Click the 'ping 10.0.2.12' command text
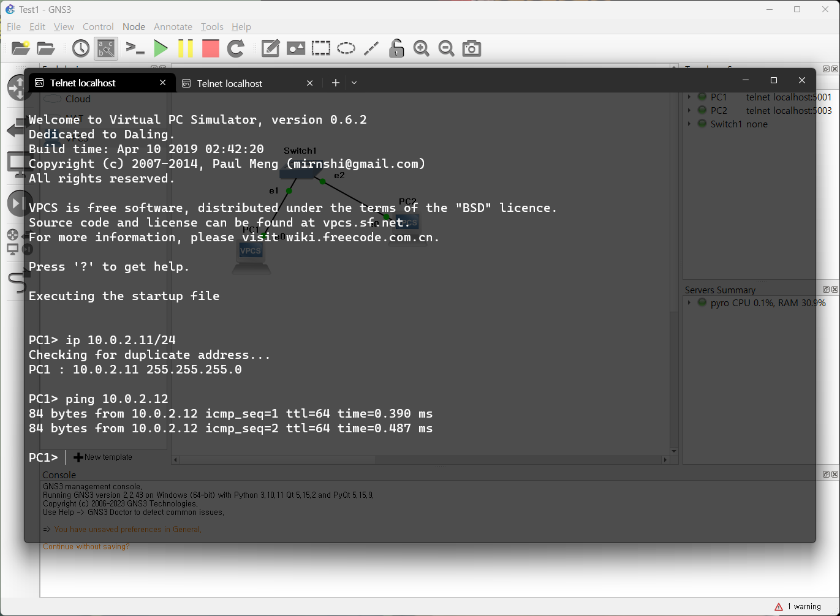Image resolution: width=840 pixels, height=616 pixels. 117,399
